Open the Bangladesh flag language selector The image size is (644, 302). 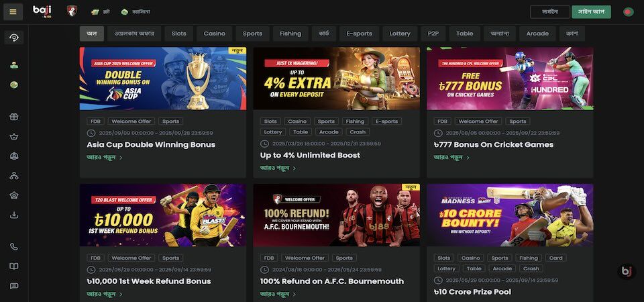628,12
